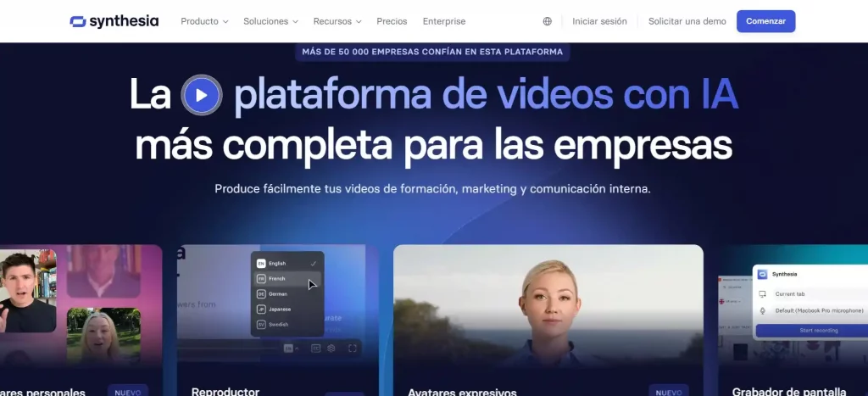Click the SV badge next to Swedish
The height and width of the screenshot is (396, 868).
261,325
